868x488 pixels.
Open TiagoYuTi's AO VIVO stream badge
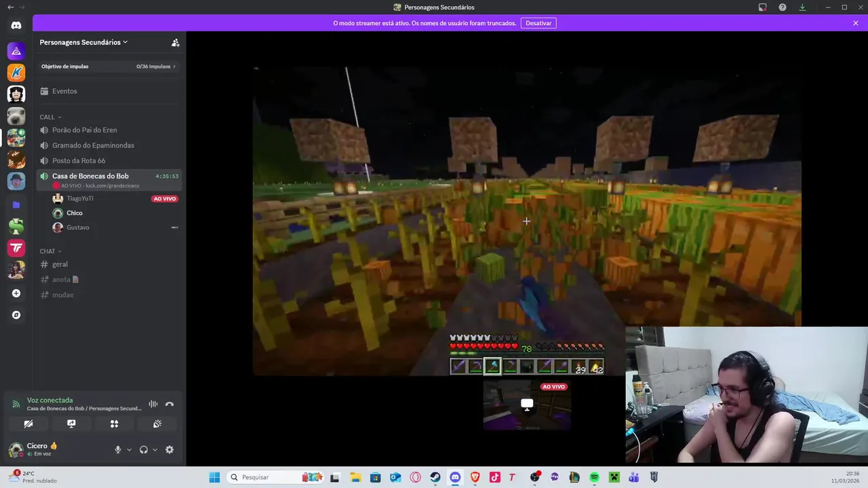(165, 199)
